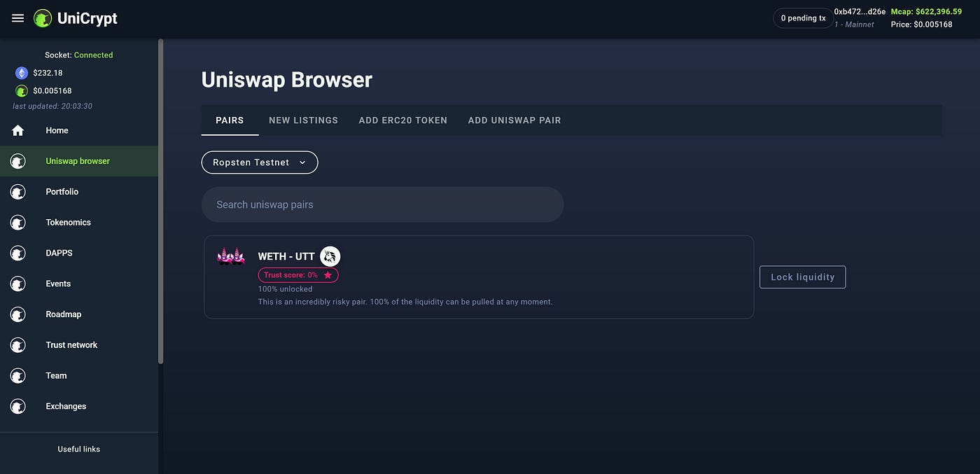Open Portfolio in the sidebar

pos(79,192)
